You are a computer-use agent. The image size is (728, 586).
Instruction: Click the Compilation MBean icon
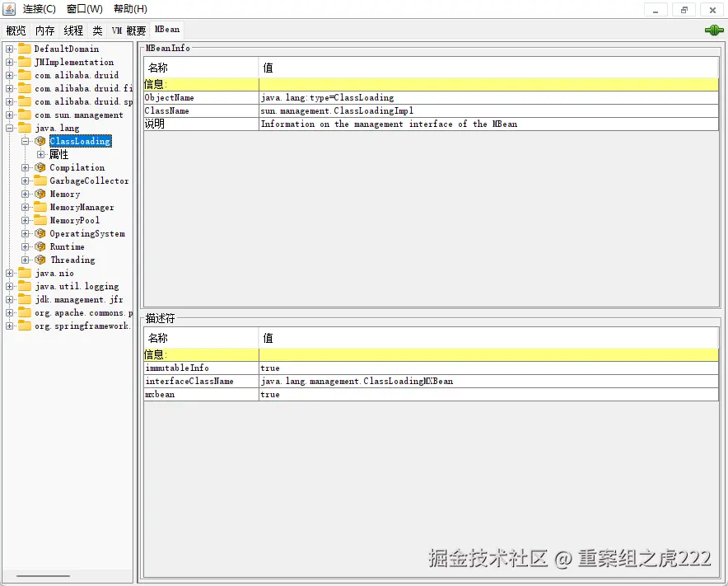click(40, 167)
